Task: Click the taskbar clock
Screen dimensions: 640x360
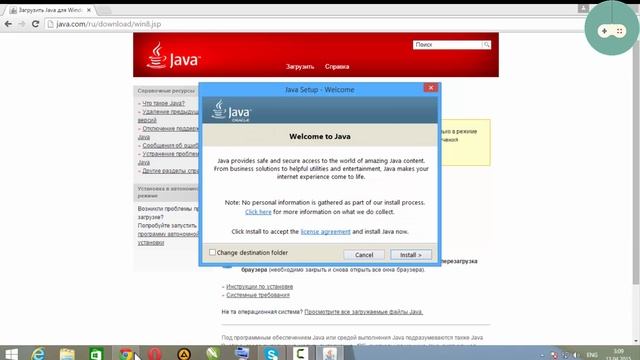Action: click(x=618, y=355)
